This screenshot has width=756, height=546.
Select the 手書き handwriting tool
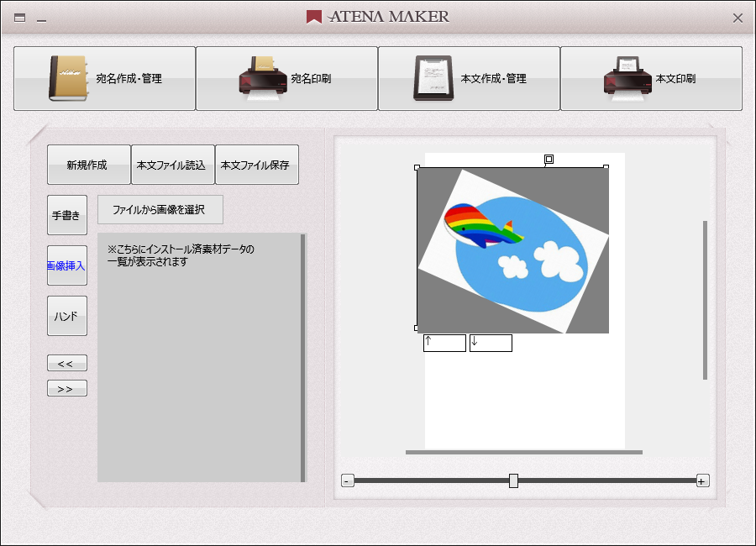(x=67, y=215)
